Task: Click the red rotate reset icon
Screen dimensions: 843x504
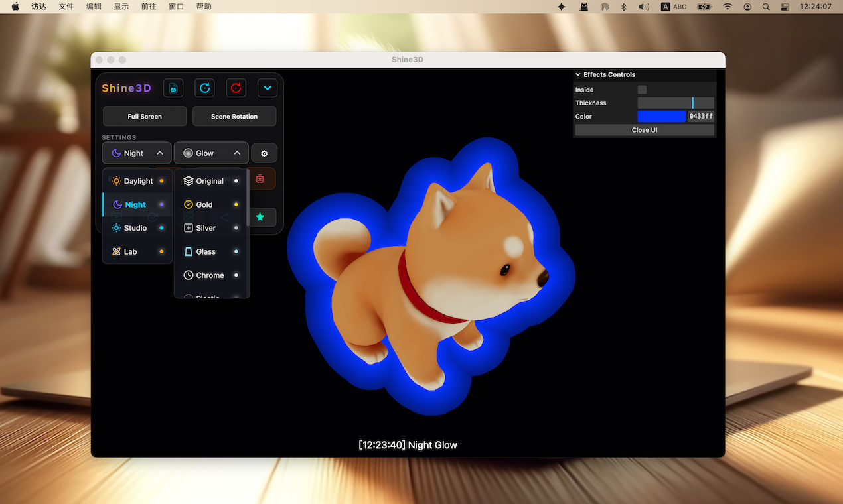Action: coord(236,88)
